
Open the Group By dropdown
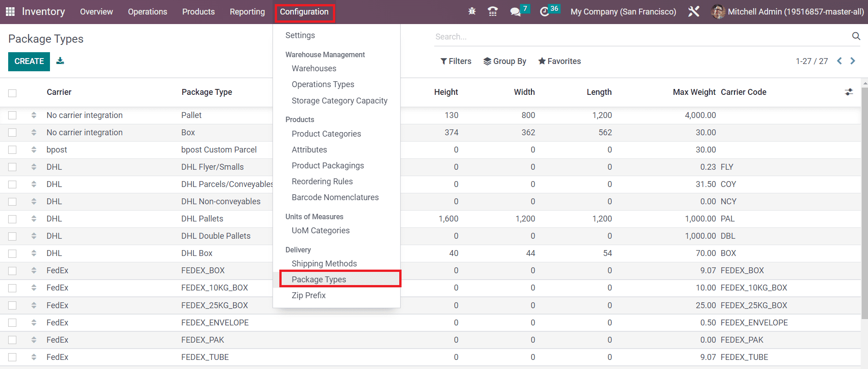click(505, 61)
